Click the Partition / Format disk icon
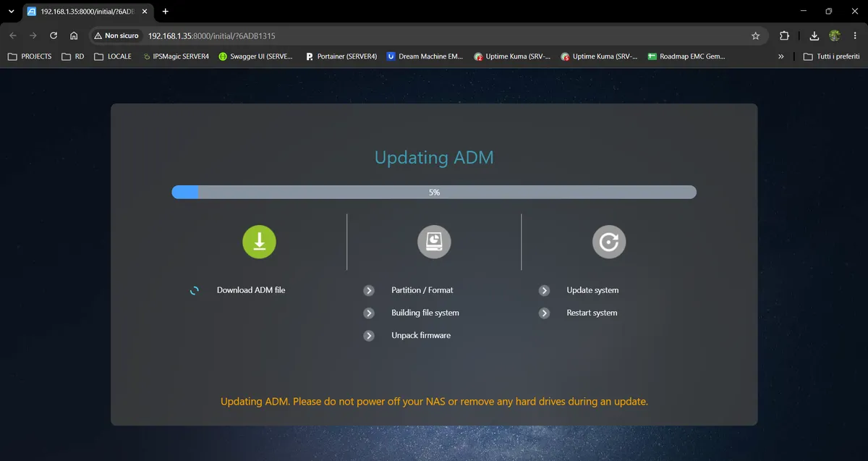 [434, 242]
